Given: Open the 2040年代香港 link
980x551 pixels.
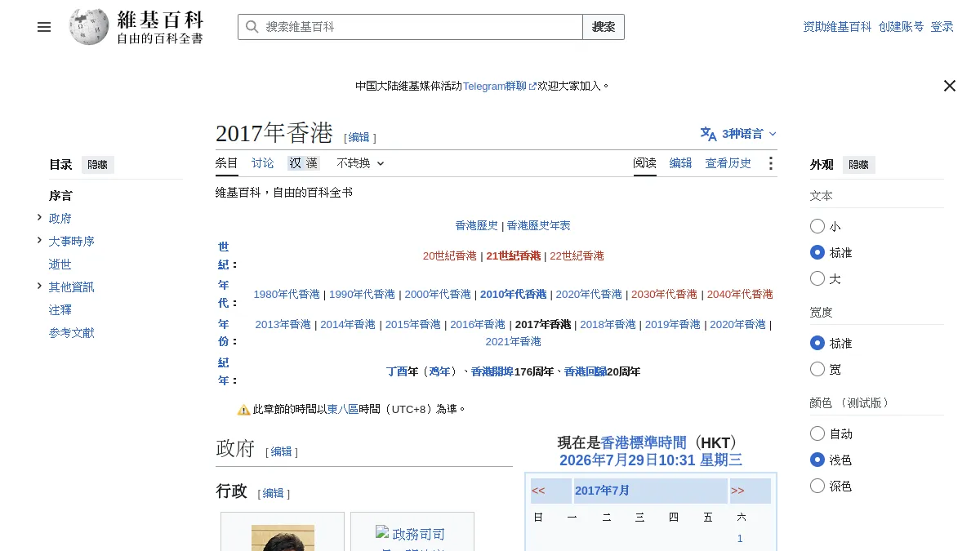Looking at the screenshot, I should pos(740,294).
